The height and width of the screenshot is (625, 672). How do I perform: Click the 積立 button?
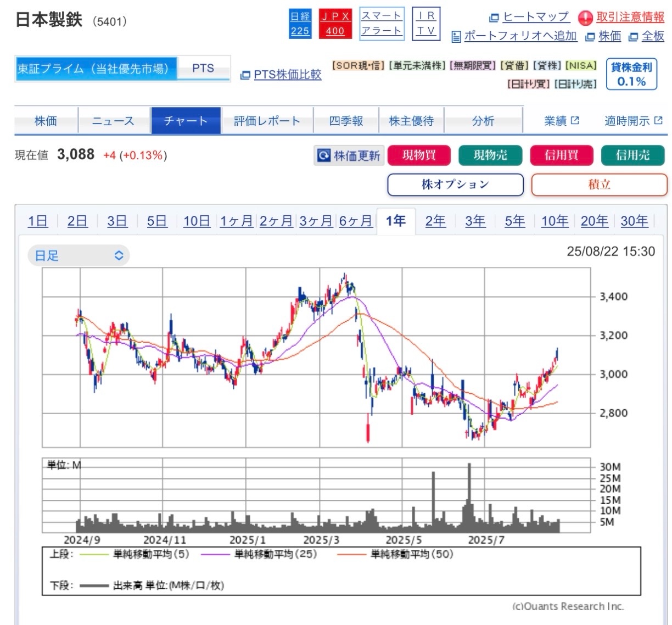599,185
